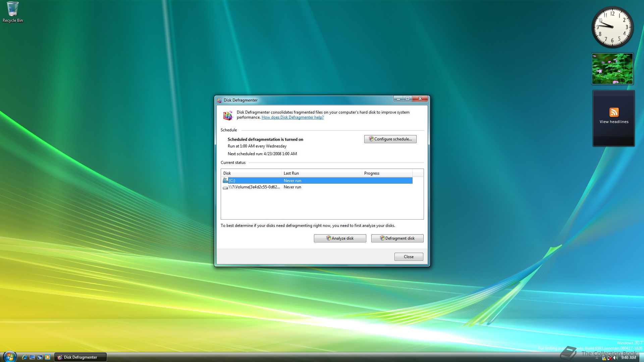Sort by the Last Run column header
644x362 pixels.
click(322, 173)
